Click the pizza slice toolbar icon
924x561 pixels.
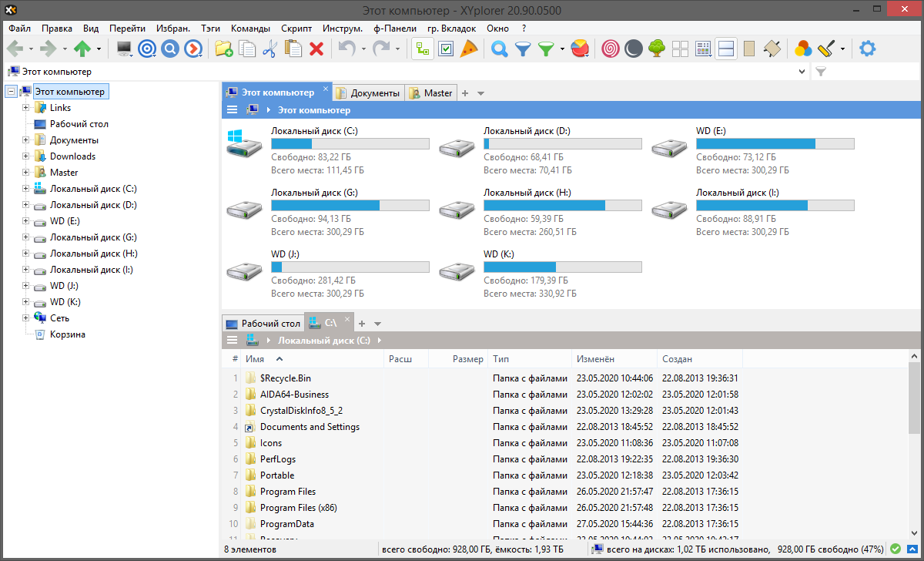[x=469, y=49]
